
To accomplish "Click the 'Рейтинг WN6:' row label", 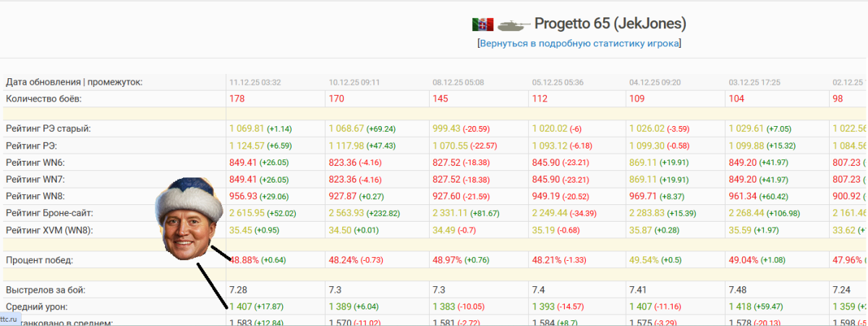I will [x=35, y=162].
